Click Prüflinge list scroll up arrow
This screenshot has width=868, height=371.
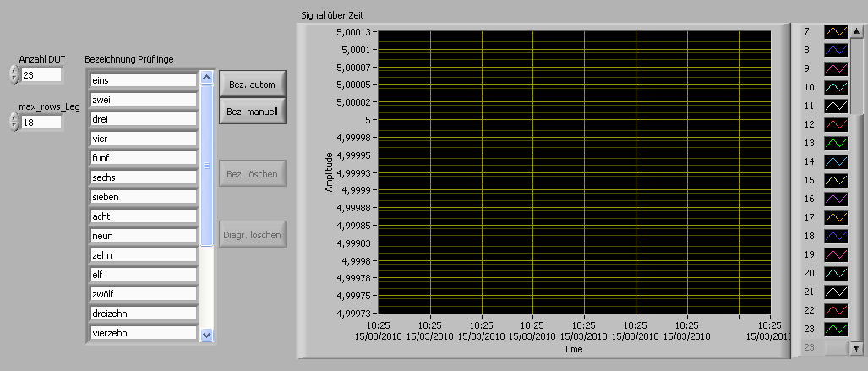[x=207, y=78]
